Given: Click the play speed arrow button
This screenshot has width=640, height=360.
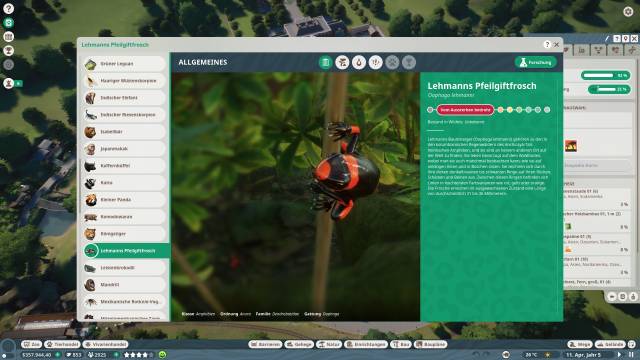Looking at the screenshot, I should point(620,355).
